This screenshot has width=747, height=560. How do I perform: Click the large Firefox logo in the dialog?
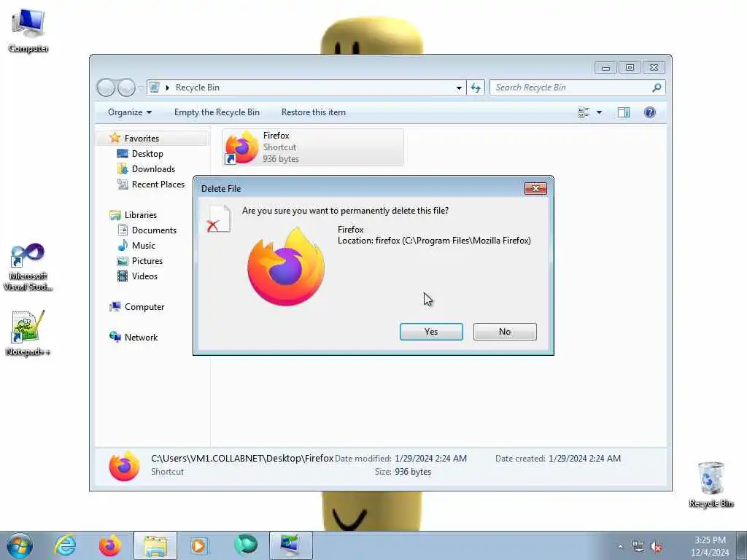tap(286, 268)
